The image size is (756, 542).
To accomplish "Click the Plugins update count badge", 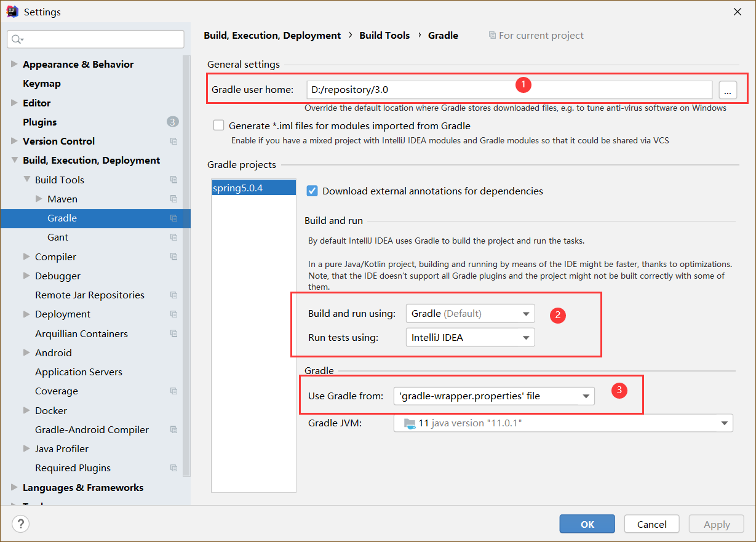I will tap(173, 122).
